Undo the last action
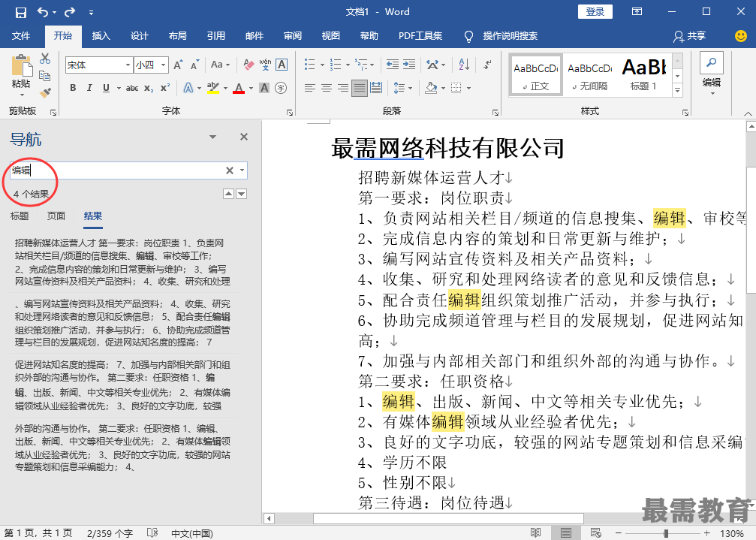Screen dimensions: 756x540 point(43,12)
